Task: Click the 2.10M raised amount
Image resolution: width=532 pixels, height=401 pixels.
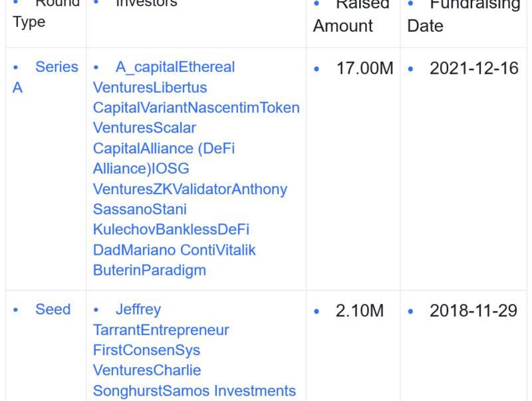Action: [x=359, y=311]
